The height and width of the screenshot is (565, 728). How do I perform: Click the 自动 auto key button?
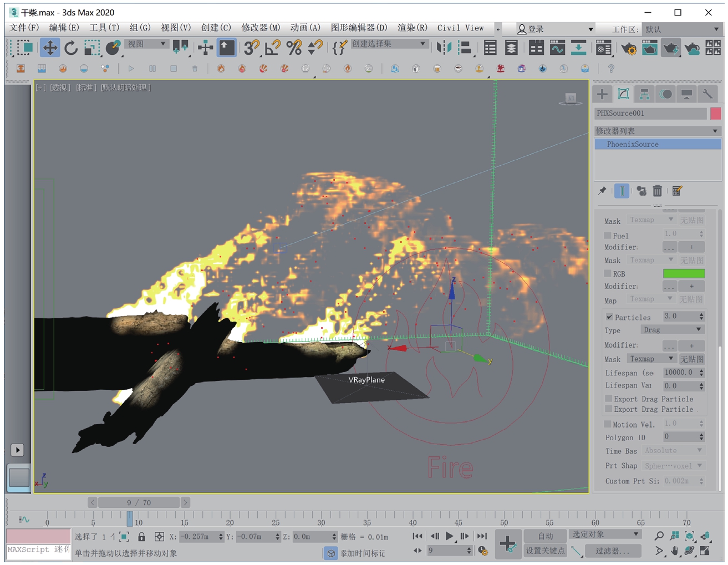pos(545,536)
